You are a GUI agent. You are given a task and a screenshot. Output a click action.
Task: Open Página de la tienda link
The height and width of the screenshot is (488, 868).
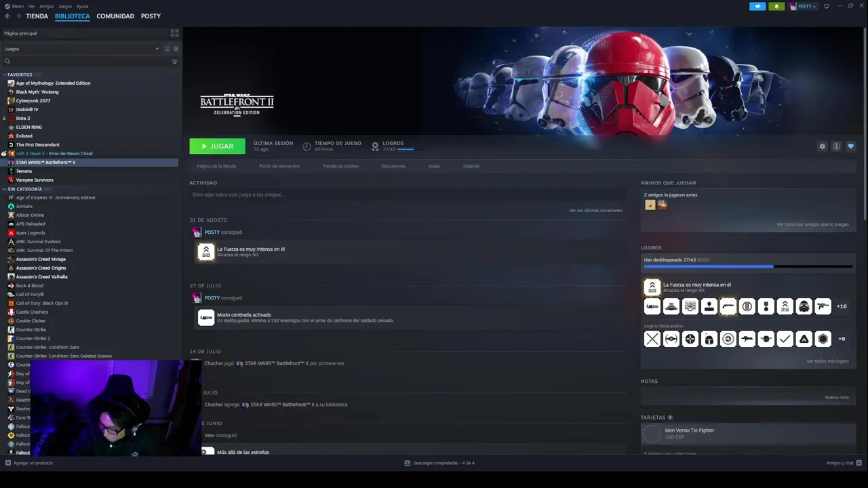click(x=216, y=166)
